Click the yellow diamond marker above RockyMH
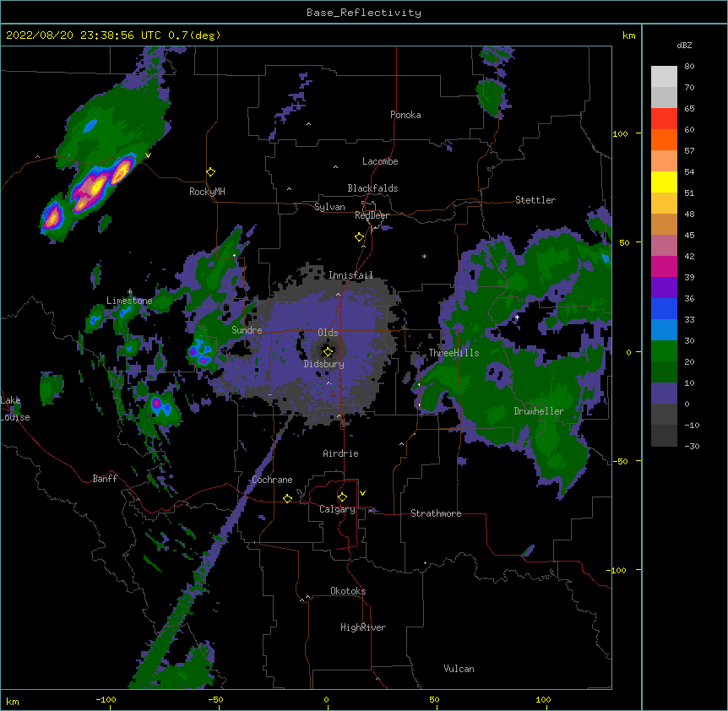This screenshot has height=711, width=728. (x=210, y=172)
